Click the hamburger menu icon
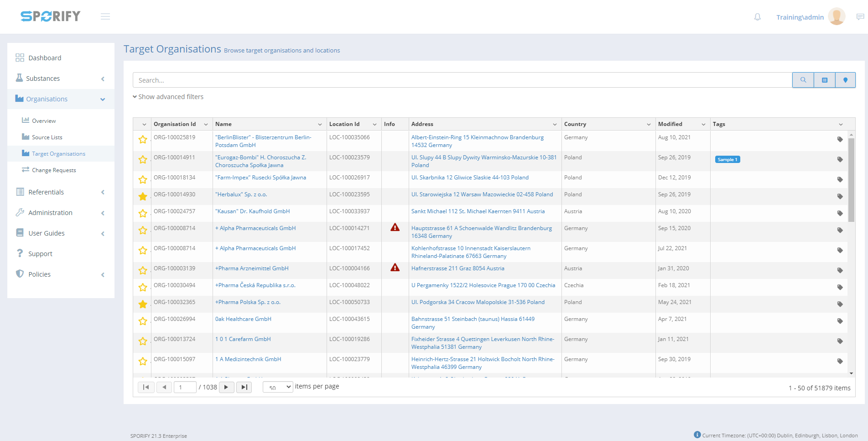Viewport: 868px width, 441px height. (105, 17)
